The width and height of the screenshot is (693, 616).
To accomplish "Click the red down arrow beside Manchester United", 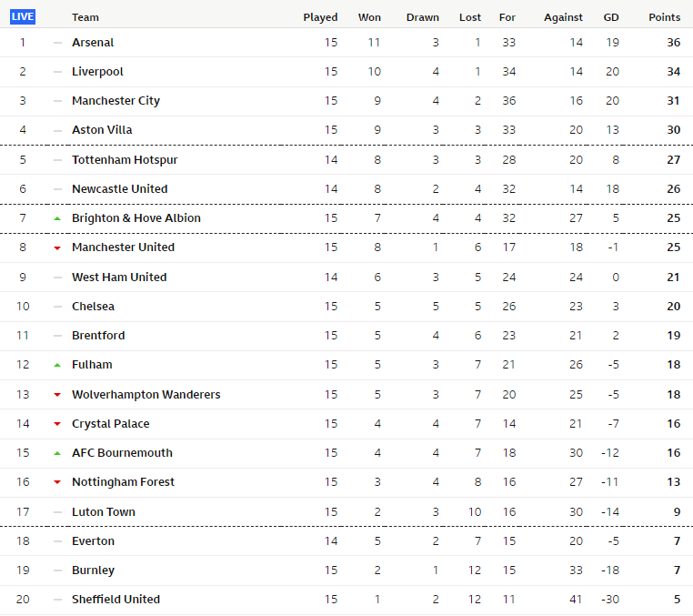I will 57,248.
